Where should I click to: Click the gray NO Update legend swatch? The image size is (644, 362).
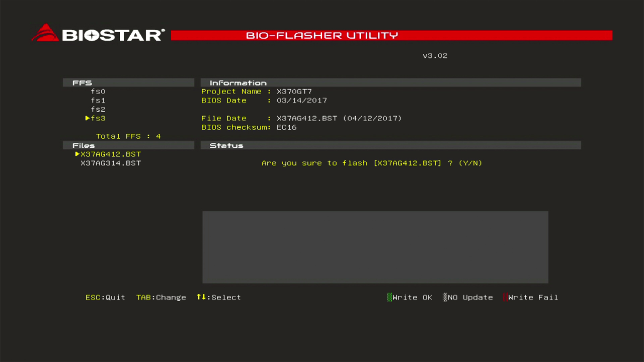point(445,298)
